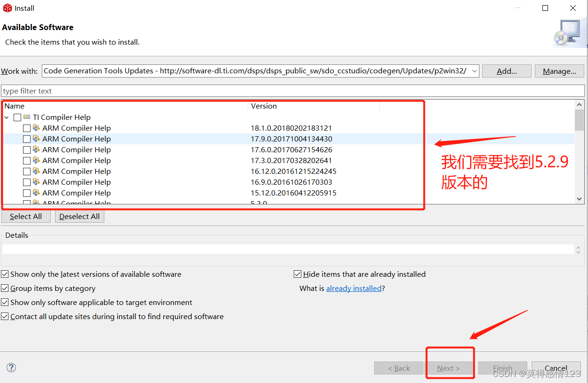This screenshot has height=383, width=588.
Task: Check the TI Compiler Help category checkbox
Action: pos(17,117)
